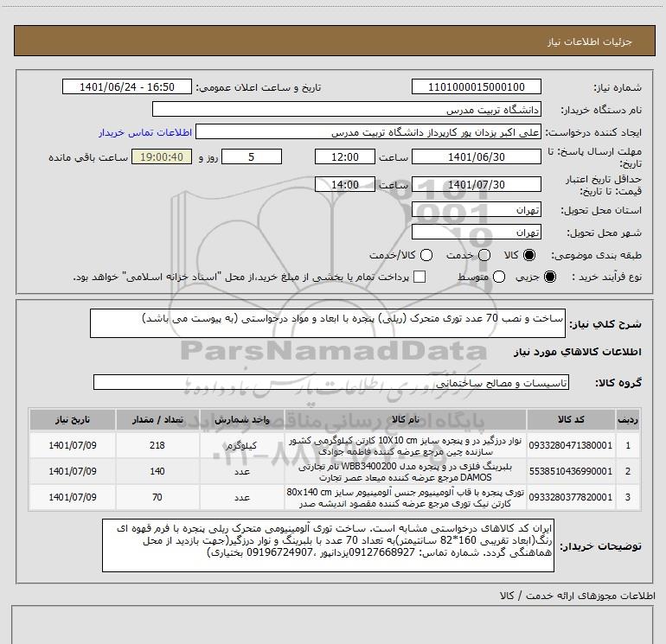The image size is (666, 644).
Task: Select the جزیی purchase type radio
Action: 549,277
